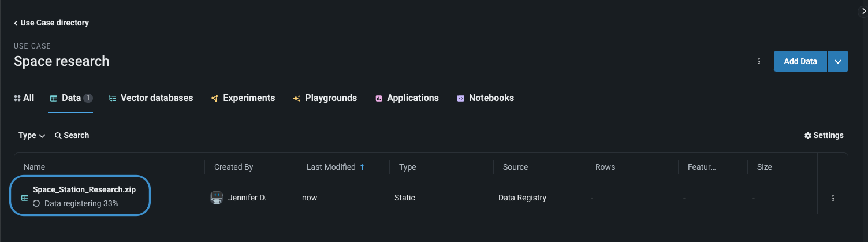Viewport: 868px width, 242px height.
Task: Open the Vector databases tab
Action: (x=151, y=98)
